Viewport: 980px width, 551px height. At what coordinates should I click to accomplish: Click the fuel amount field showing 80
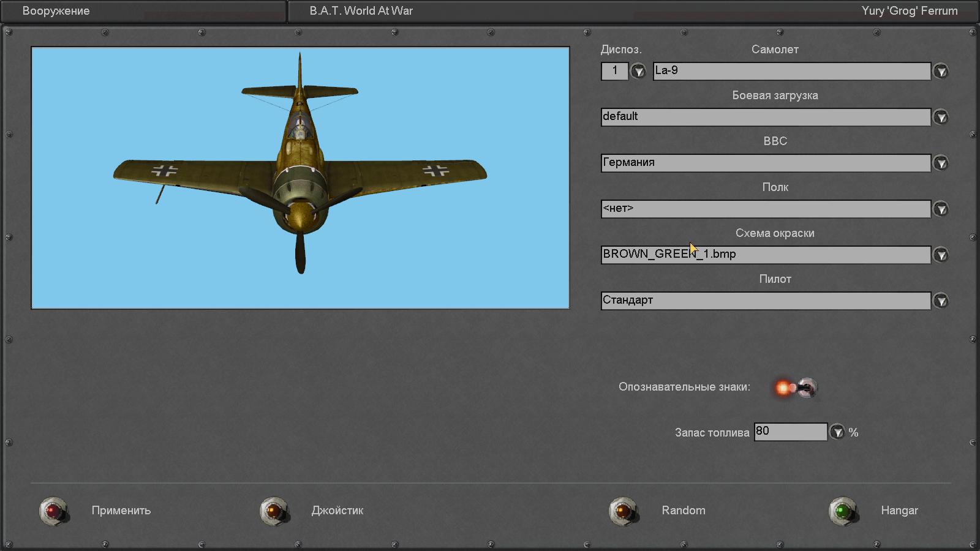coord(790,432)
